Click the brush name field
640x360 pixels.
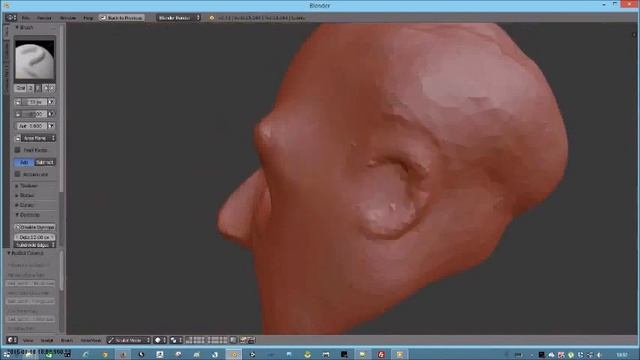[20, 88]
